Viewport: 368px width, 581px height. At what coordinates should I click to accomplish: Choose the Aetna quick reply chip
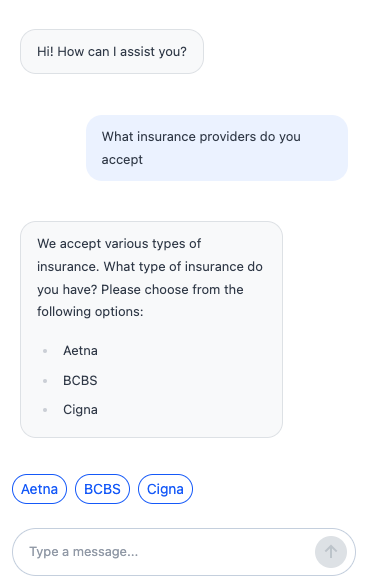click(x=39, y=489)
